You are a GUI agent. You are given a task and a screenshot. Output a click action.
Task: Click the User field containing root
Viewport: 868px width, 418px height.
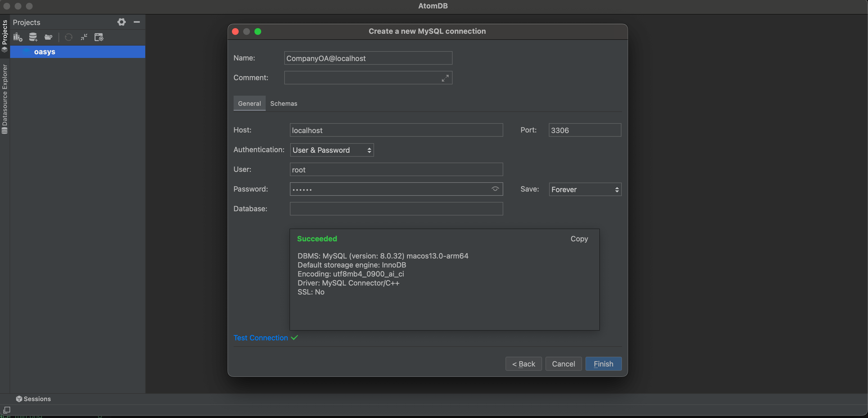[x=396, y=170]
